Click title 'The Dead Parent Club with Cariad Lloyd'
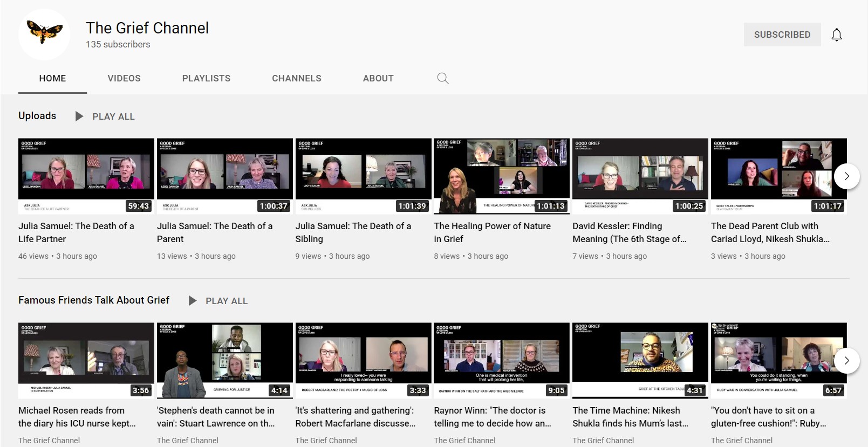 [x=770, y=232]
